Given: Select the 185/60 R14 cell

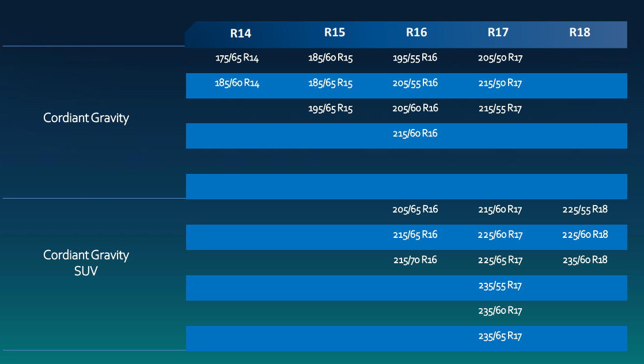Looking at the screenshot, I should point(237,84).
